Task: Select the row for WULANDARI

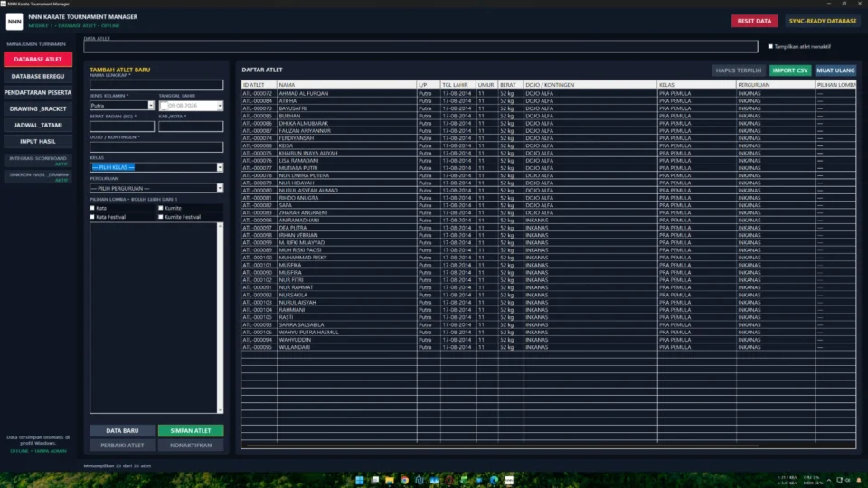Action: point(548,347)
